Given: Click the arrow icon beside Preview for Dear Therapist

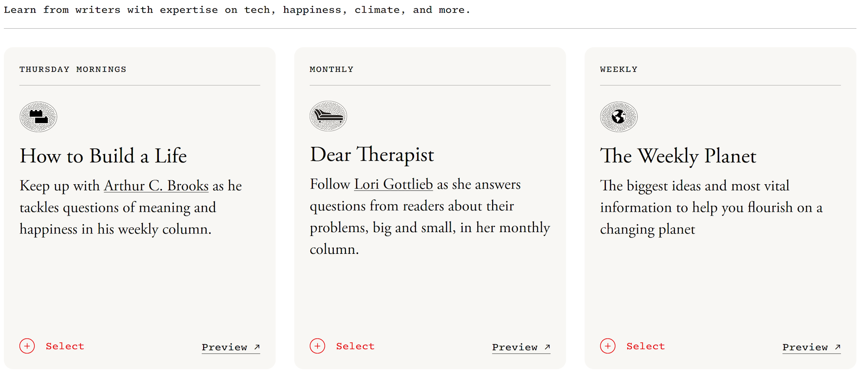Looking at the screenshot, I should tap(547, 347).
